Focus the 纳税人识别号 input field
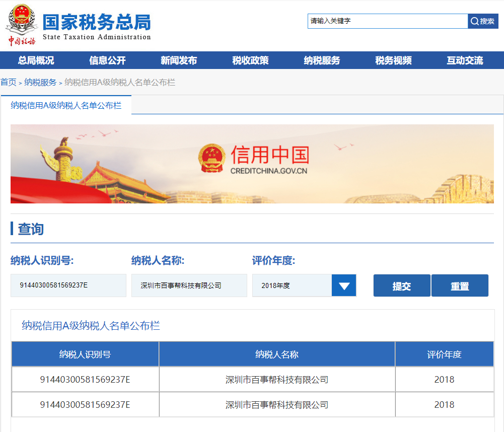Screen dimensions: 504x432 pos(68,285)
